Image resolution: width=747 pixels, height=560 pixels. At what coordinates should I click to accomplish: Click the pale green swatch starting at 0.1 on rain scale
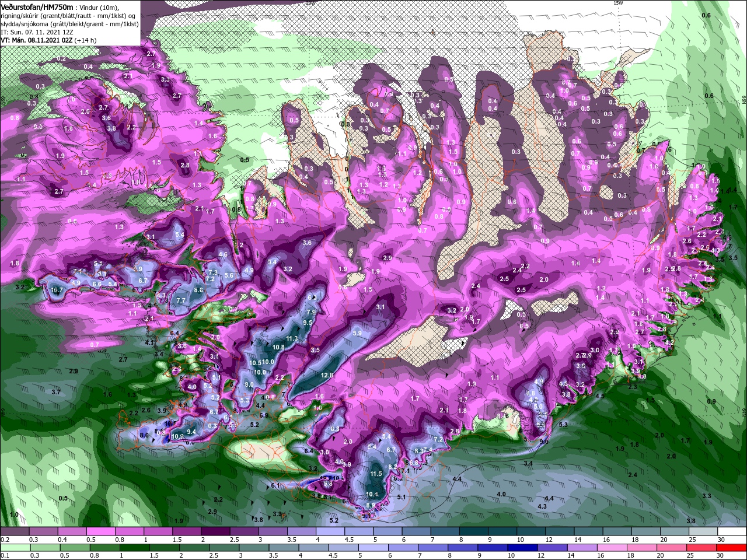14,548
